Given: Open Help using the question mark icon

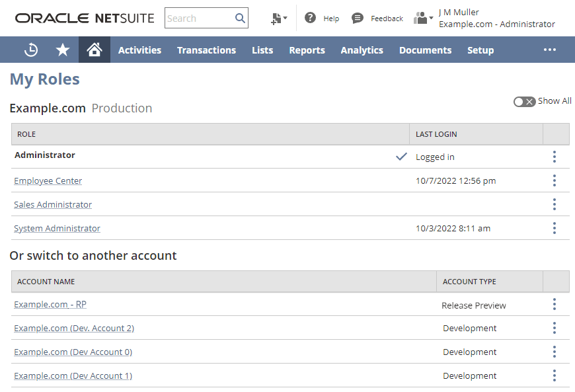Looking at the screenshot, I should [311, 18].
